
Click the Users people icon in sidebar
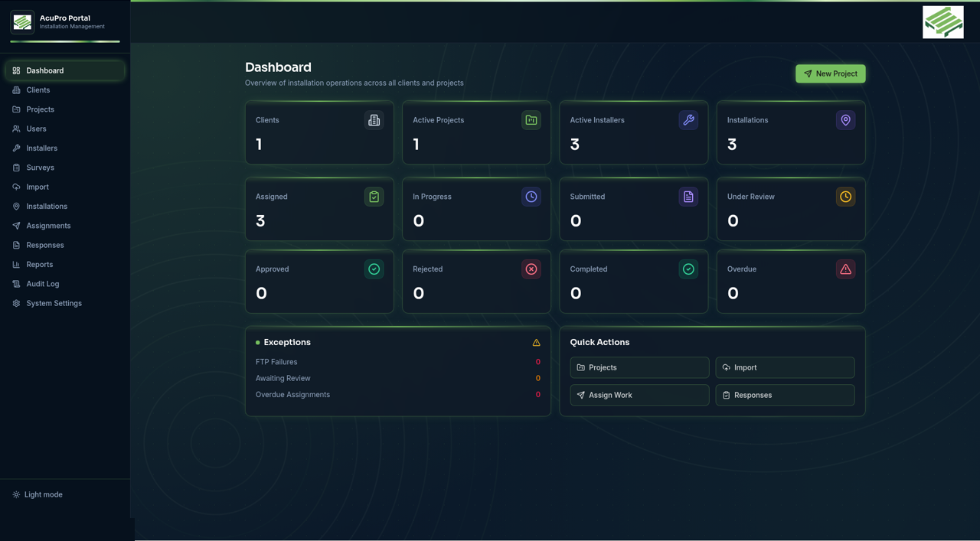pyautogui.click(x=16, y=129)
